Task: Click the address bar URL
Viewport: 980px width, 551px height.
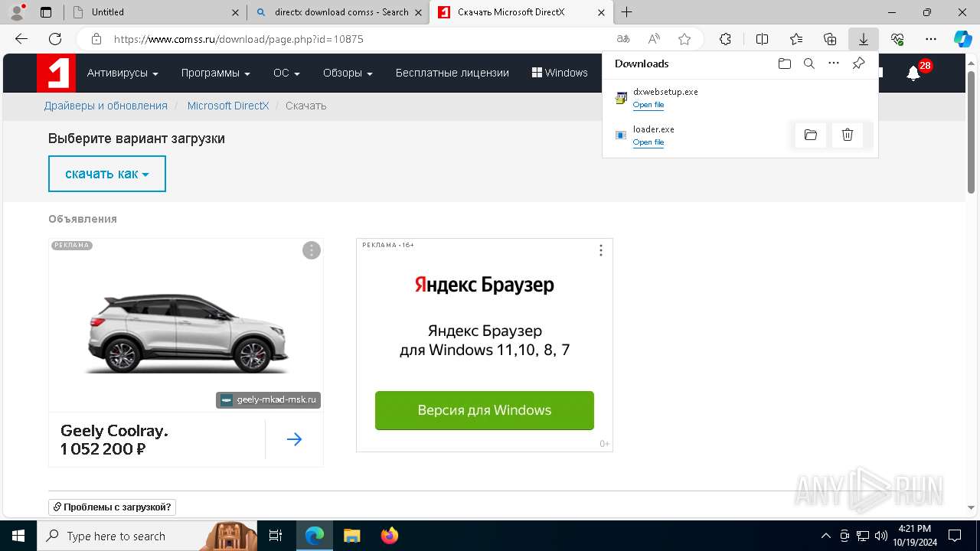Action: tap(239, 39)
